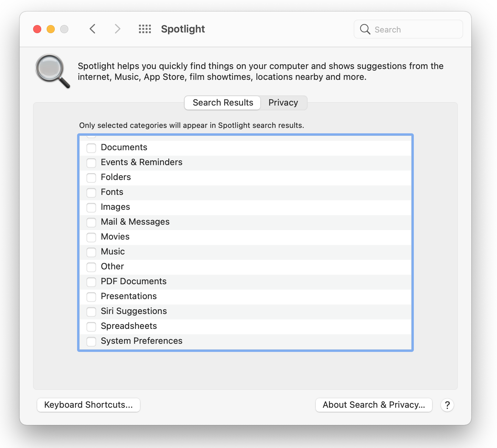Enable the Movies checkbox
Image resolution: width=497 pixels, height=448 pixels.
pyautogui.click(x=91, y=237)
